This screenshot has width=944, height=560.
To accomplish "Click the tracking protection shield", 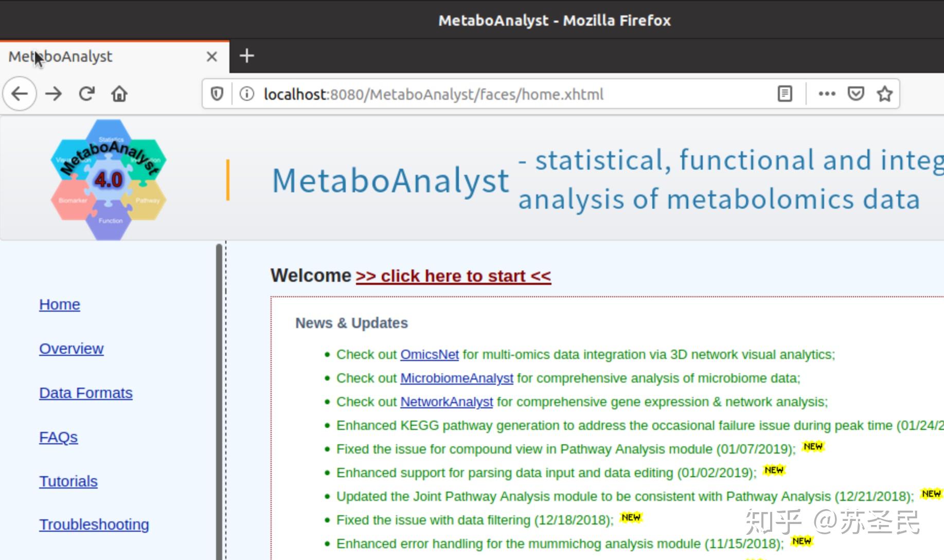I will tap(217, 94).
